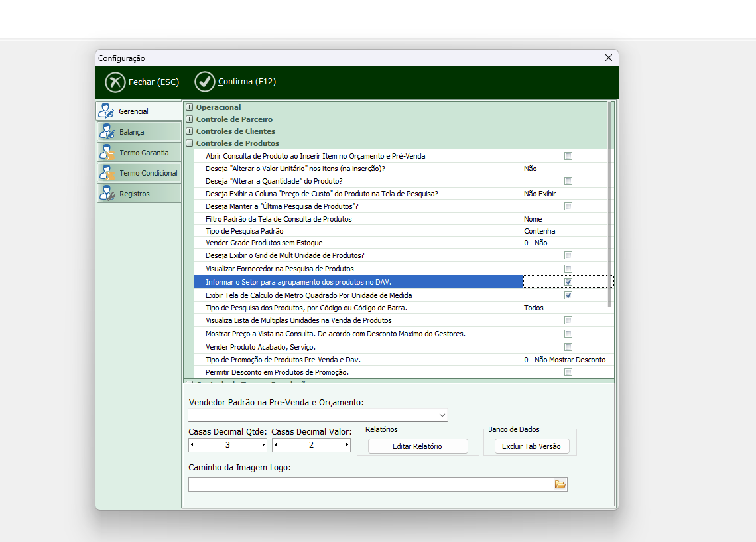The image size is (756, 542).
Task: Click the Balança sidebar icon
Action: point(106,131)
